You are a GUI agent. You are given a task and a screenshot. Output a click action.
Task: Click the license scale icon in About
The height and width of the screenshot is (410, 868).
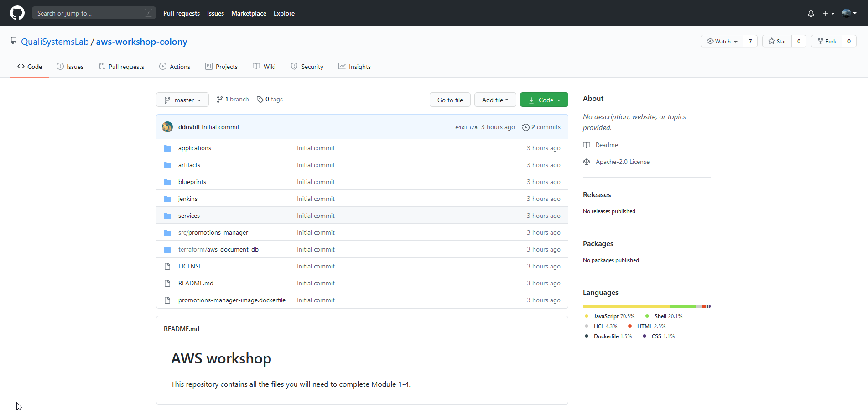pyautogui.click(x=587, y=162)
